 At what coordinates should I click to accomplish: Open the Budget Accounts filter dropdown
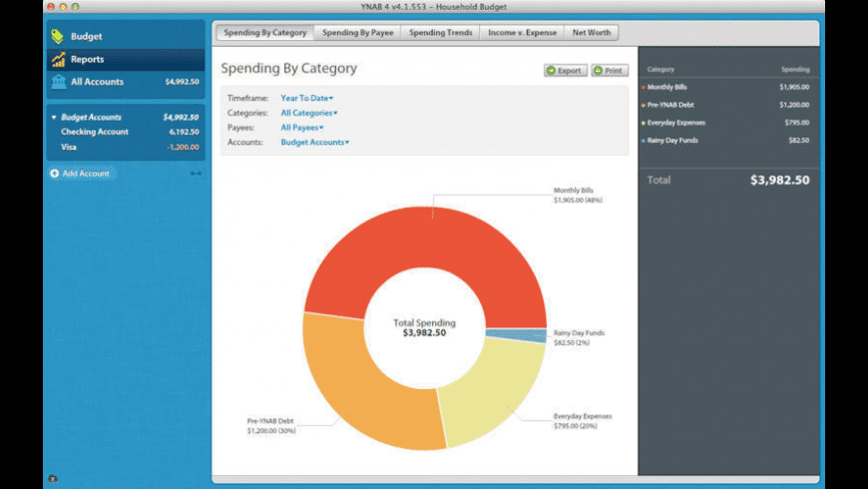click(x=314, y=143)
